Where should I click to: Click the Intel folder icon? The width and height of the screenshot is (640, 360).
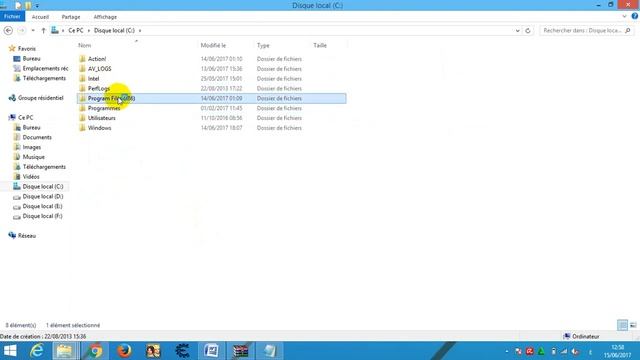[82, 78]
